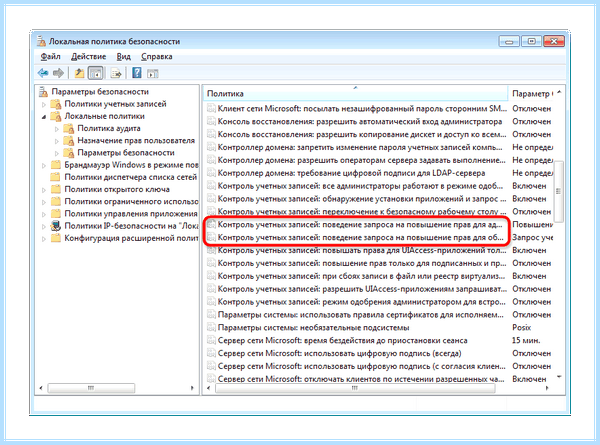
Task: Expand Политики управления приложениями node arrow
Action: tap(44, 214)
